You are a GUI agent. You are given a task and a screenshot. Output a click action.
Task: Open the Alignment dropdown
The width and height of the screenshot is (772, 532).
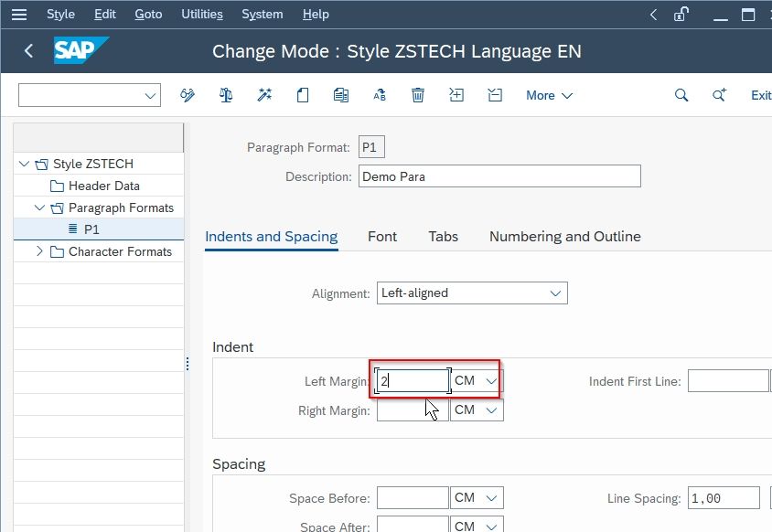pyautogui.click(x=555, y=293)
